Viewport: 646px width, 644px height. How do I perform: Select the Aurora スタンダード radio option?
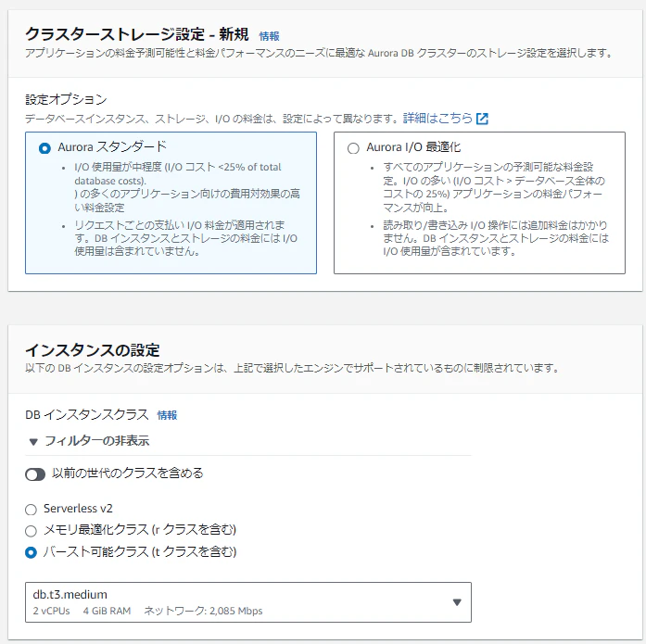44,148
